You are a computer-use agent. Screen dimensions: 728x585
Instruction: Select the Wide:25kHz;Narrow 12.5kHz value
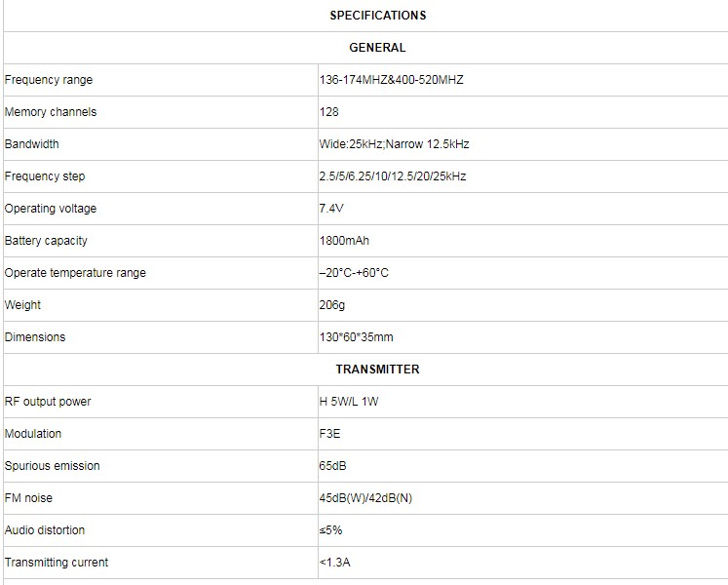[x=394, y=144]
